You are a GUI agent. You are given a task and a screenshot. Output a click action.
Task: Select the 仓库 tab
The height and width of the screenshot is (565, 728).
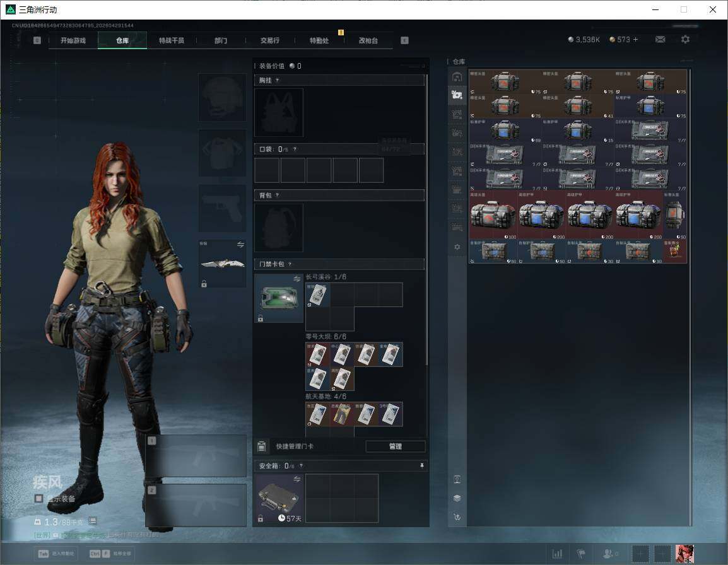click(x=122, y=40)
